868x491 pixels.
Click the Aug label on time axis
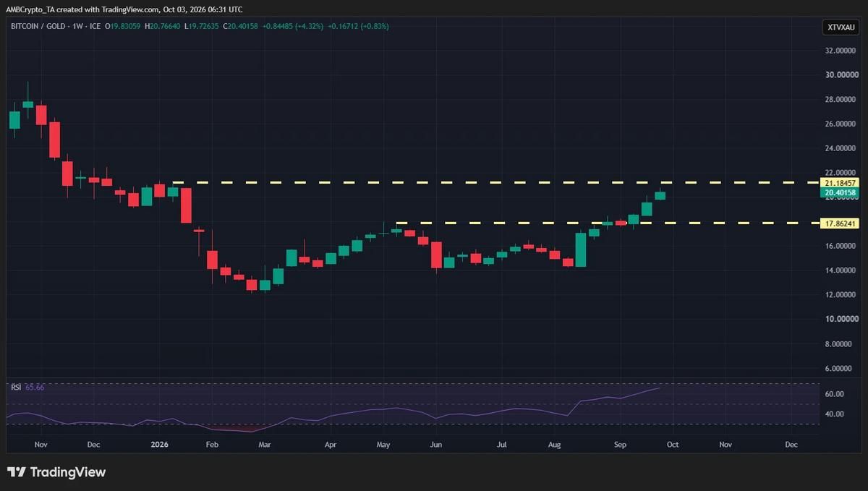click(x=554, y=445)
